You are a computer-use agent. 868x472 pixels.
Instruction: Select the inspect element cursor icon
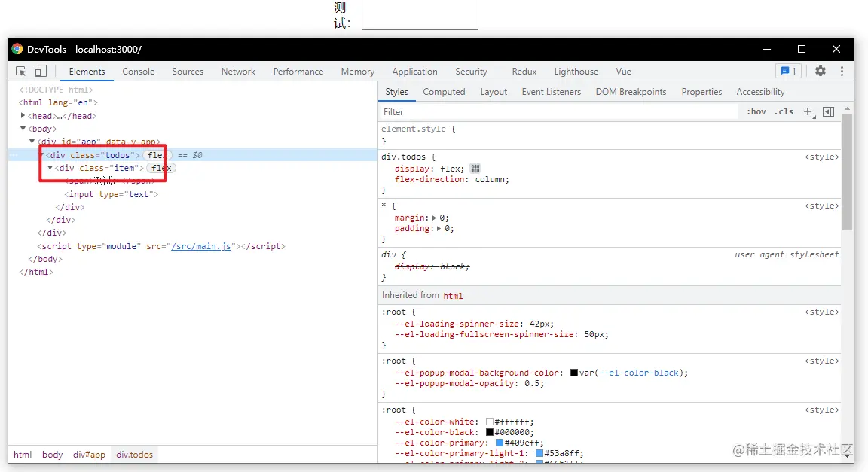click(x=20, y=72)
